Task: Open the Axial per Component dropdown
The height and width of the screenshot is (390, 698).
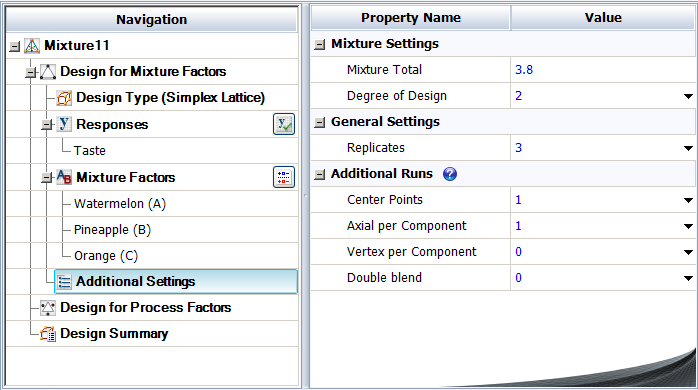Action: tap(688, 226)
